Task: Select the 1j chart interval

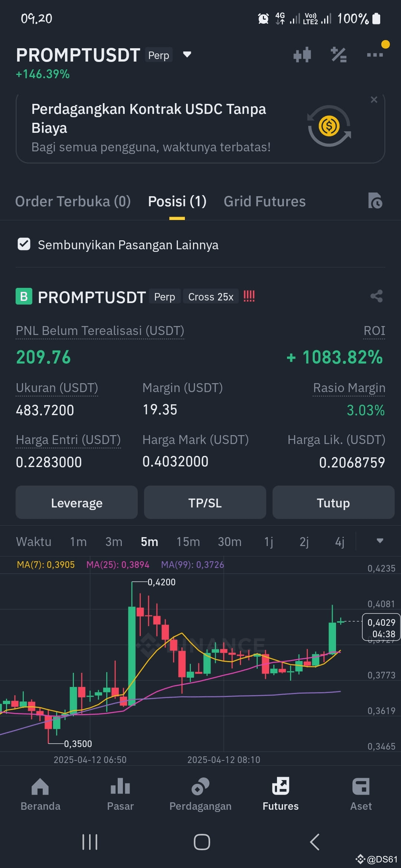Action: tap(269, 542)
